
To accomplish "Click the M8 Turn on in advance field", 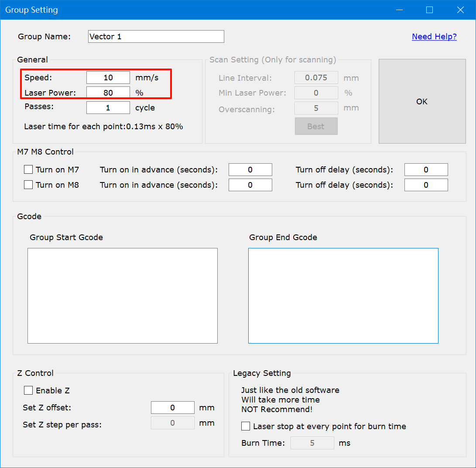I will pos(250,185).
